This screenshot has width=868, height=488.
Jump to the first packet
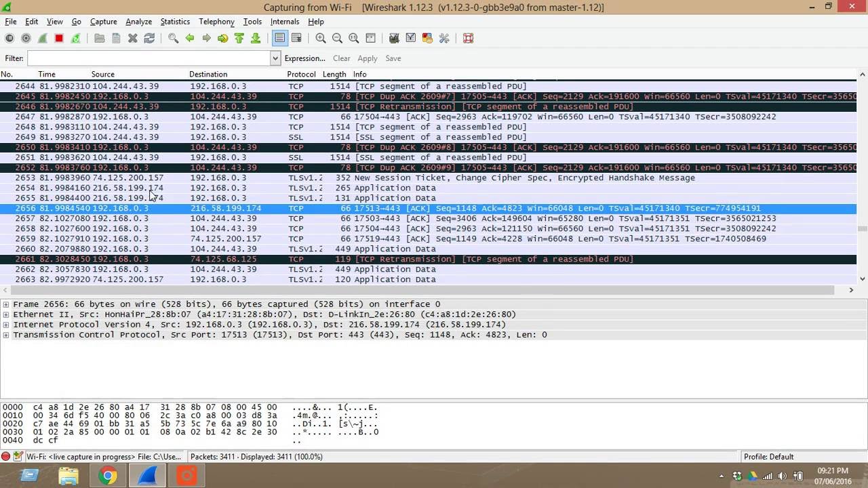tap(239, 39)
